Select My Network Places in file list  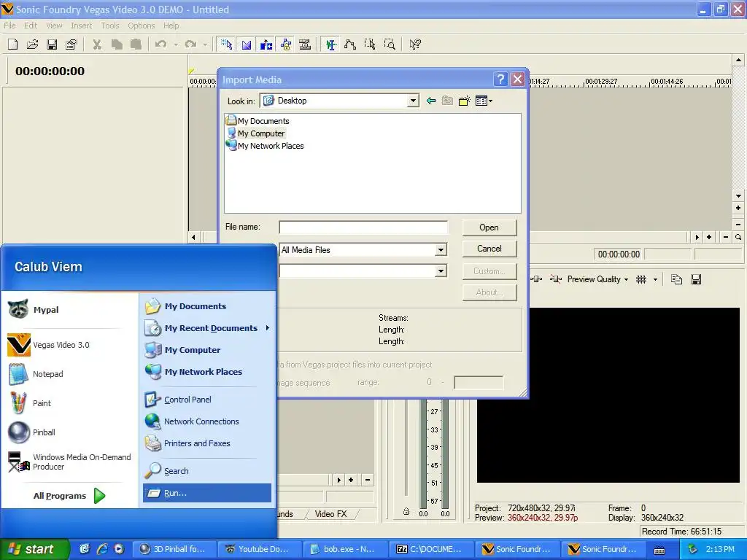click(x=265, y=146)
